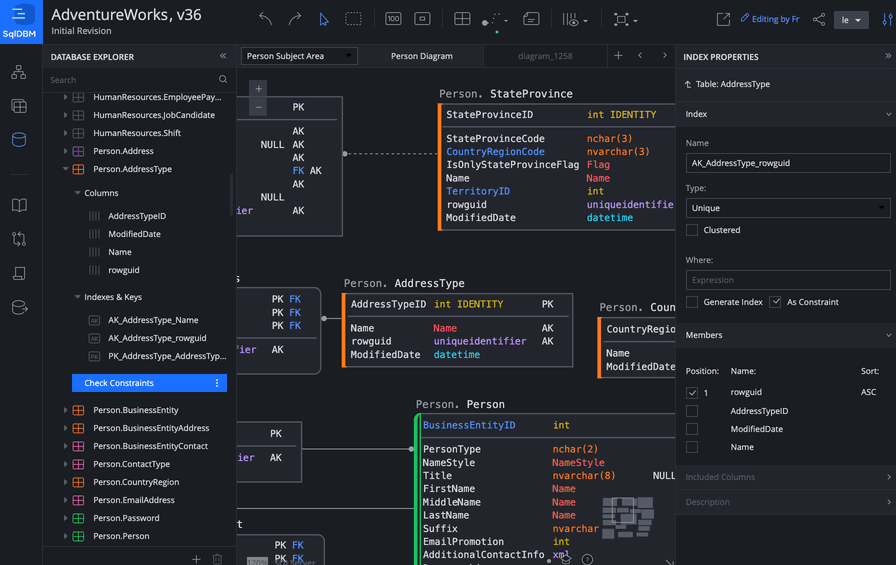The height and width of the screenshot is (565, 896).
Task: Go to the previous diagram tabs arrow
Action: (640, 55)
